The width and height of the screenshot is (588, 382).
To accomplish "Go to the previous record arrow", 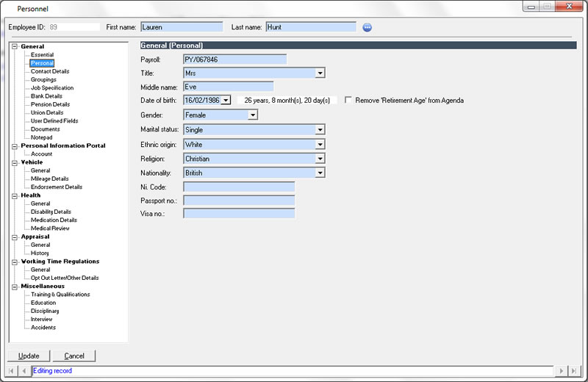I will tap(24, 371).
